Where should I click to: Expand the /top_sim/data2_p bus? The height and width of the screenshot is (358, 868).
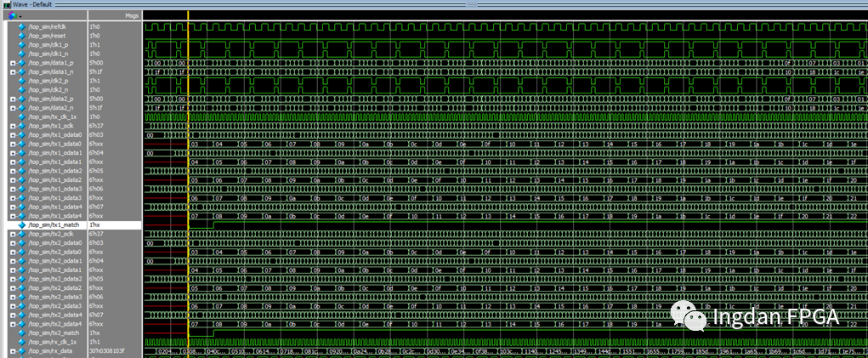[x=13, y=99]
